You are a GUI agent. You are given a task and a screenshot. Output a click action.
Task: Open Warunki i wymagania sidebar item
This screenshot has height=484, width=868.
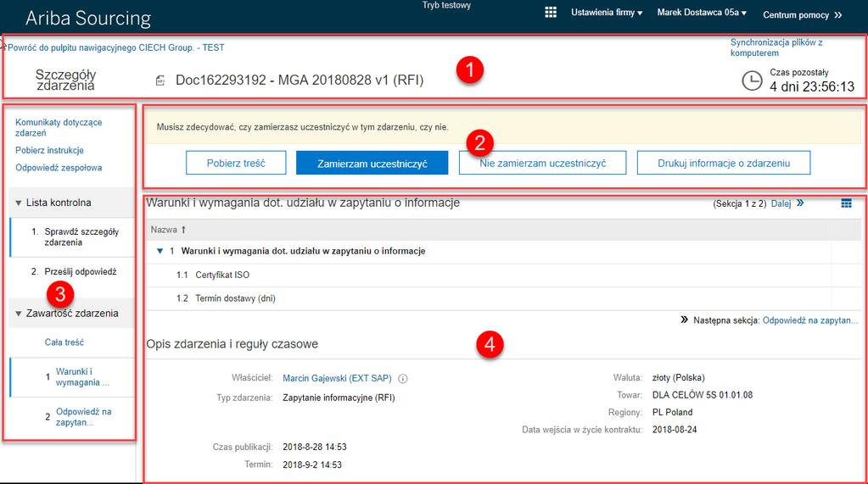tap(82, 377)
